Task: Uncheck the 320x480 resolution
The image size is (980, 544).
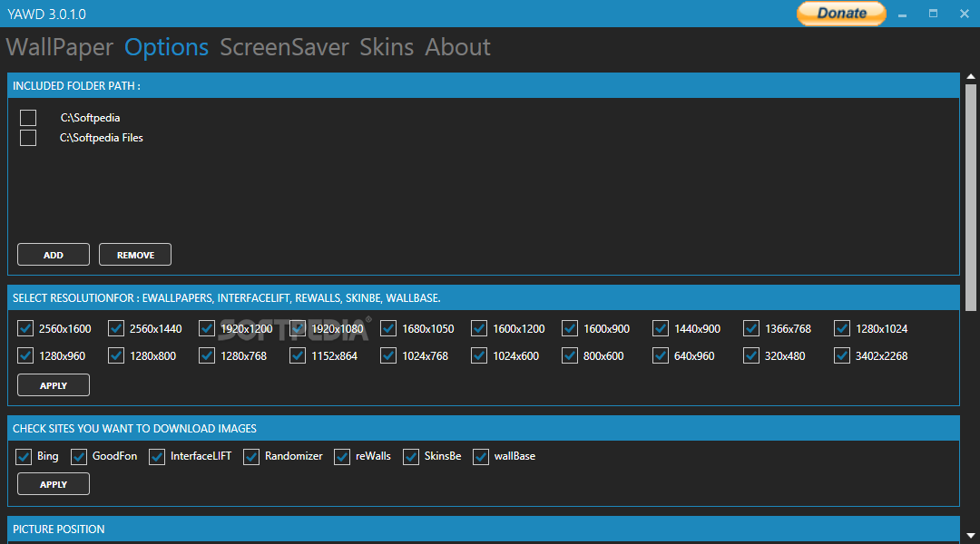Action: point(751,356)
